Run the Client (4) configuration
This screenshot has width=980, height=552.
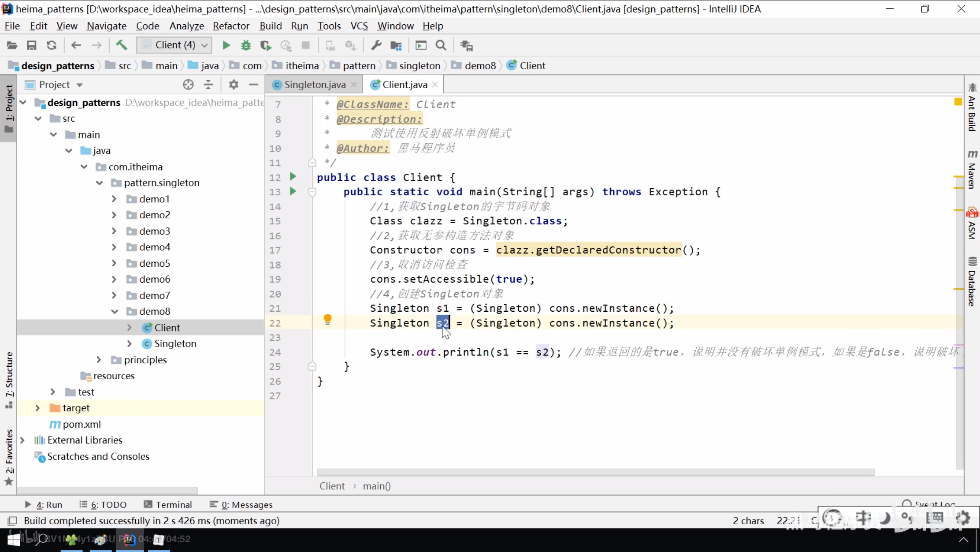point(226,45)
